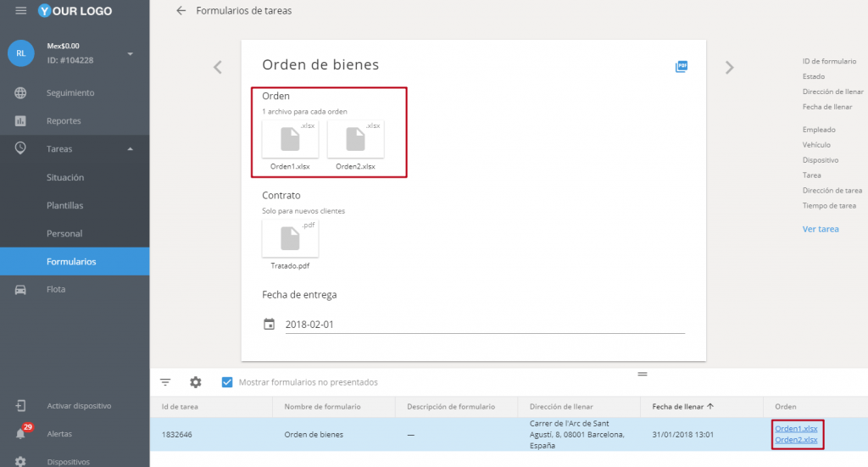Click the Ver tarea link

[821, 229]
